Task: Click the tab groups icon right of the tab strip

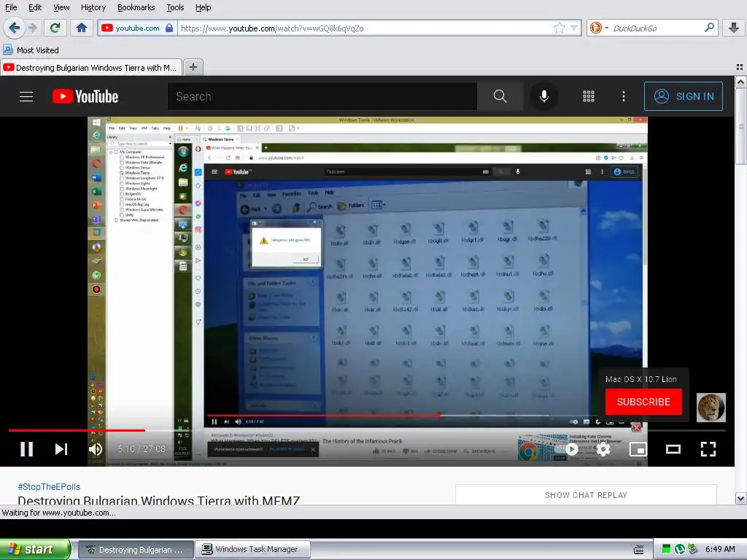Action: pos(740,67)
